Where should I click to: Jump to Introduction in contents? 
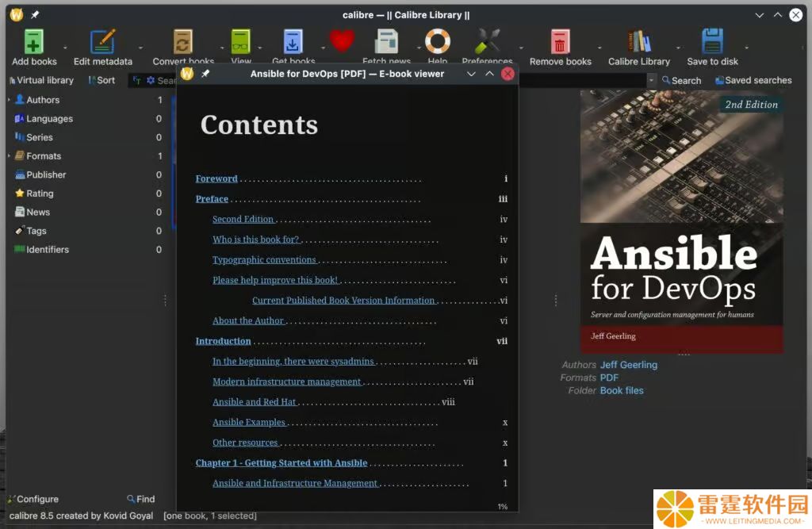[223, 340]
